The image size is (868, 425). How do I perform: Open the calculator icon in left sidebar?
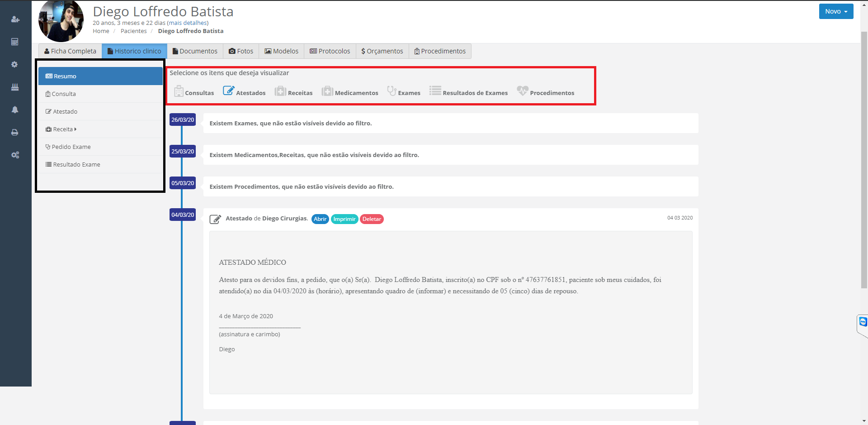point(15,42)
